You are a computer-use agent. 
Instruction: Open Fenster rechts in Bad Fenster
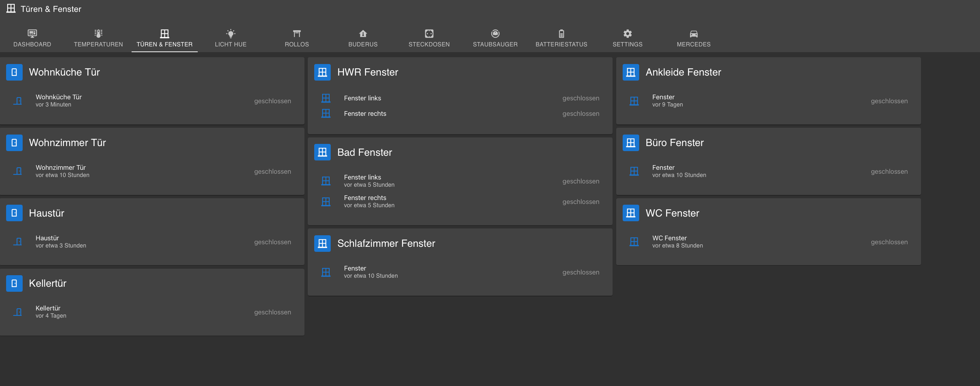coord(460,201)
